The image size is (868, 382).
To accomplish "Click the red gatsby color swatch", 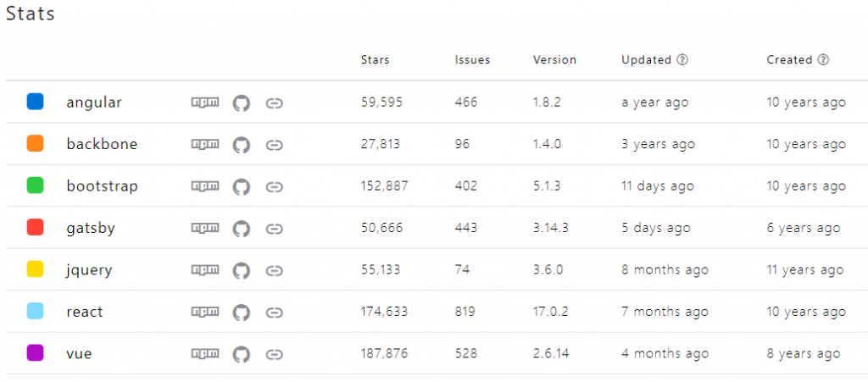I will tap(36, 228).
